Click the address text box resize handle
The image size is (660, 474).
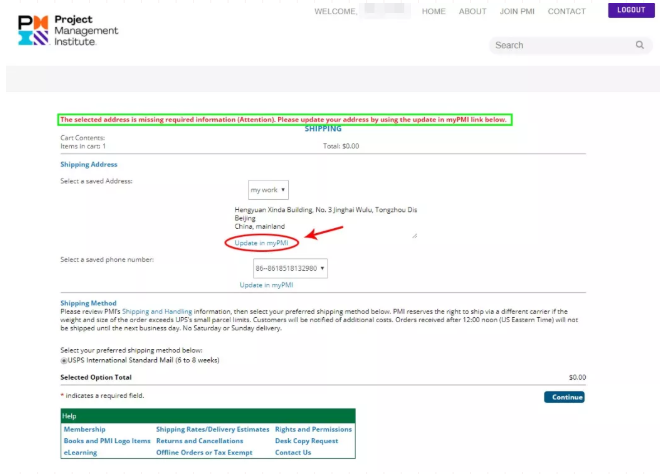pyautogui.click(x=414, y=236)
